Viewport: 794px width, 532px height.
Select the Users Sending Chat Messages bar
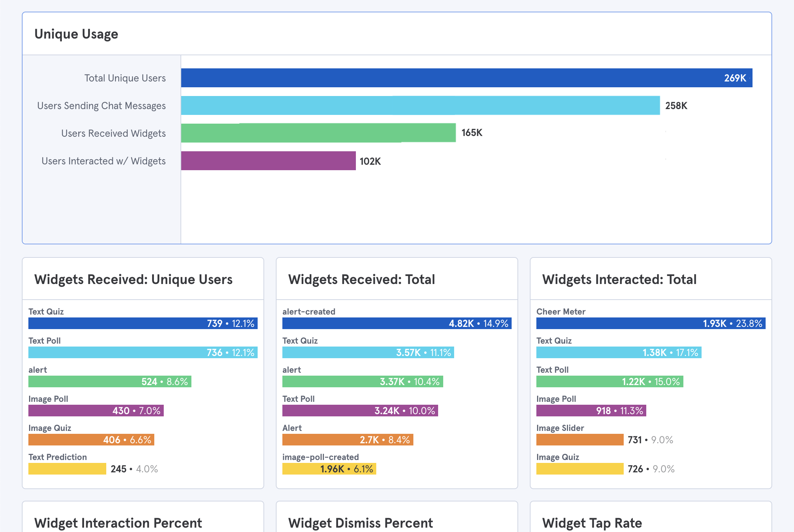420,105
